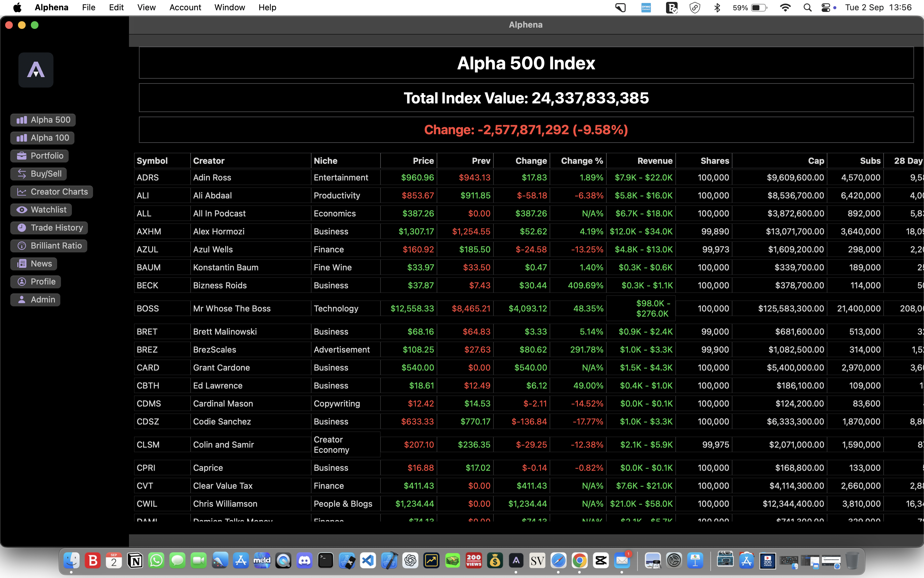This screenshot has width=924, height=578.
Task: Open the Edit menu
Action: [x=116, y=8]
